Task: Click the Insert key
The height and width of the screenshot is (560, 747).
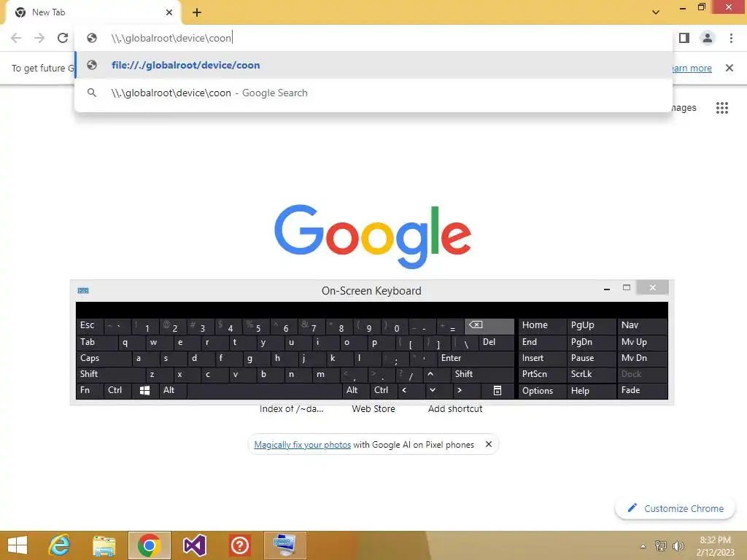Action: coord(542,358)
